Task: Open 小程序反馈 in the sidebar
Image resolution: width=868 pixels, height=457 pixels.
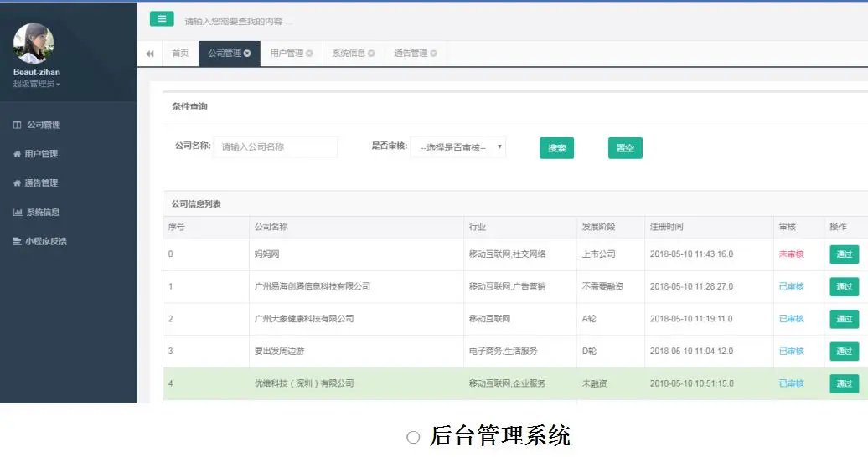Action: coord(40,241)
